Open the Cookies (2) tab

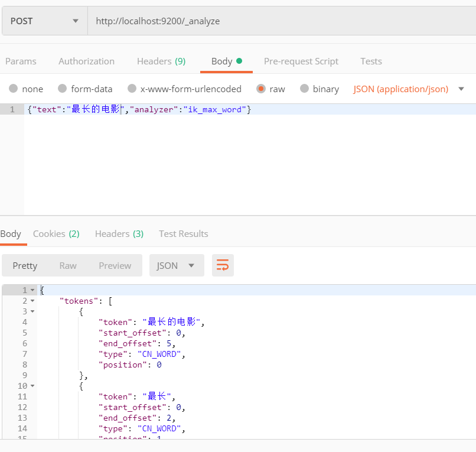[56, 234]
